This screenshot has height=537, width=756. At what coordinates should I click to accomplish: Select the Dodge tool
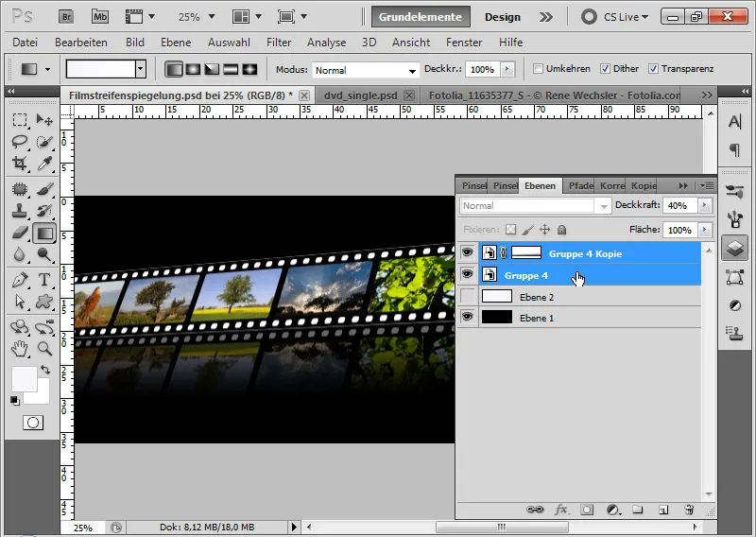coord(44,254)
